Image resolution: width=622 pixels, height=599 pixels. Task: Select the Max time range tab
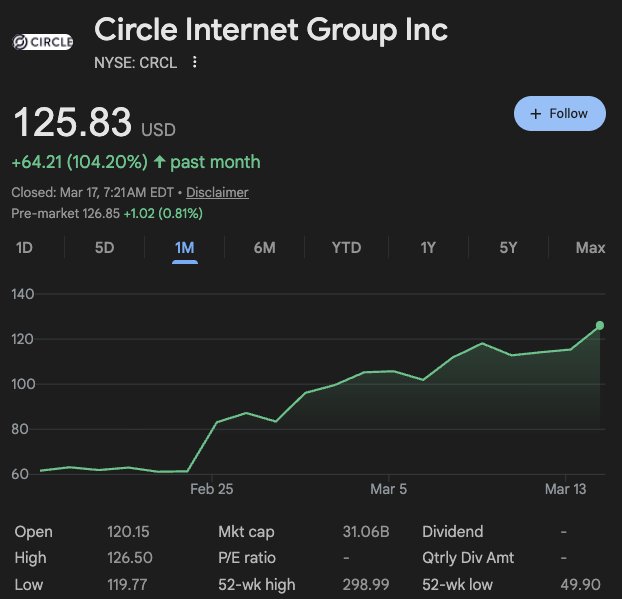click(590, 248)
